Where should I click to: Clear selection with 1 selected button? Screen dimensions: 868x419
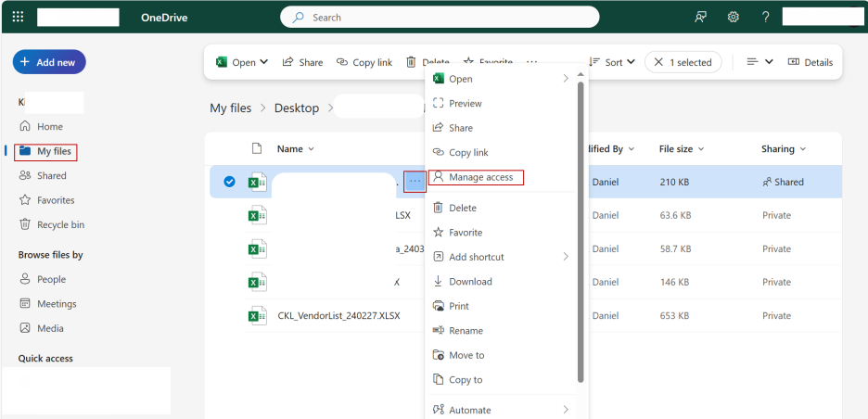(x=683, y=62)
